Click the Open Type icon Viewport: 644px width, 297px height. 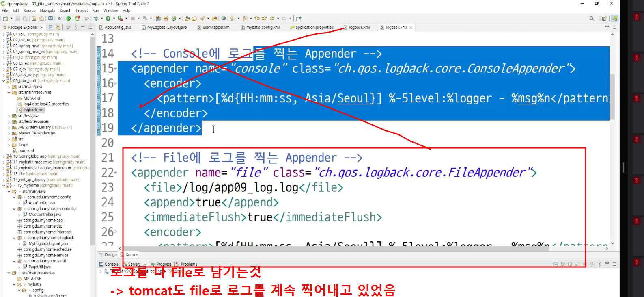pyautogui.click(x=187, y=18)
